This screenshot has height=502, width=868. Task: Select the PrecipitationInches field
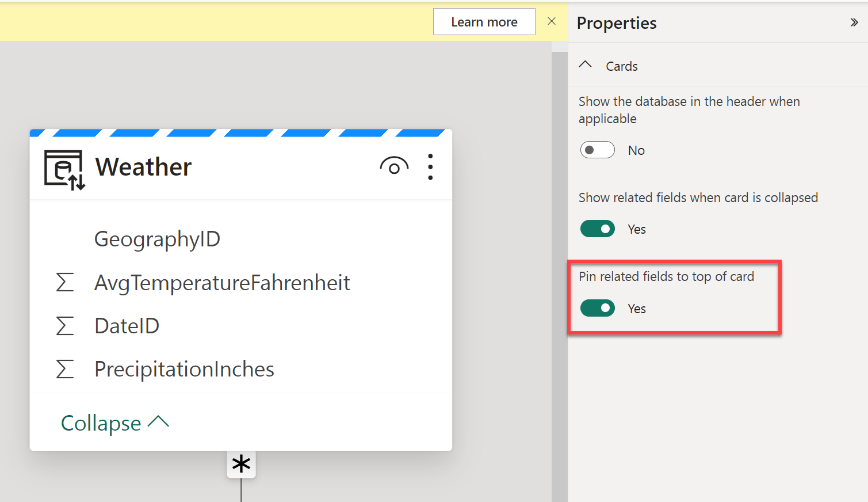coord(184,369)
